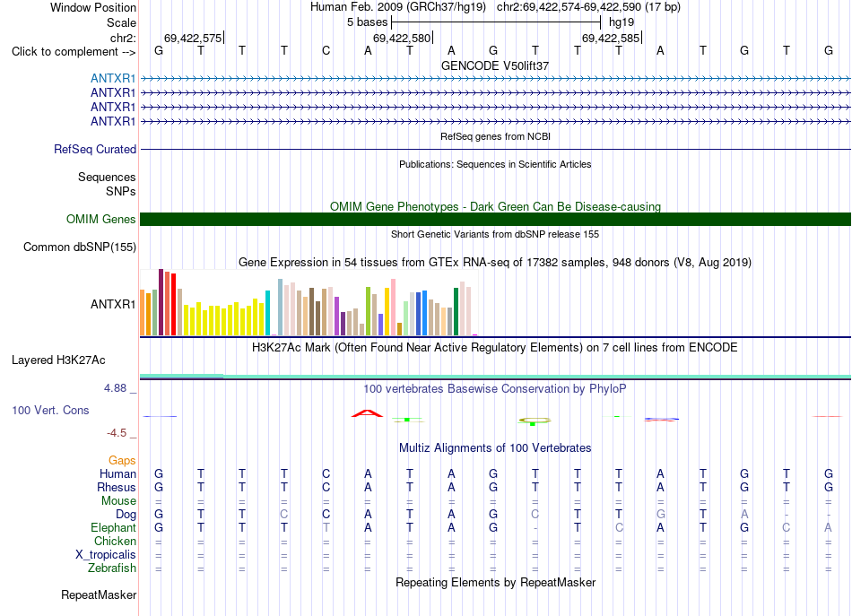The image size is (852, 616).
Task: Click the 'Click to complement -->' label
Action: [74, 52]
